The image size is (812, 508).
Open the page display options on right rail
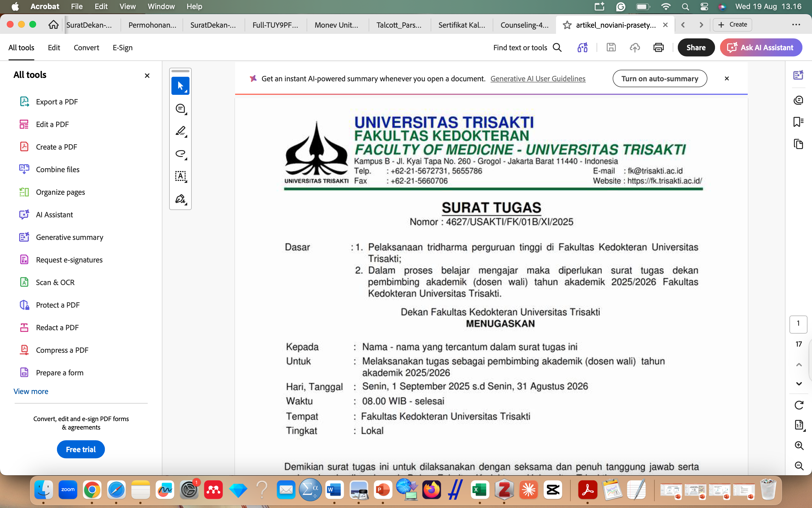pos(799,425)
